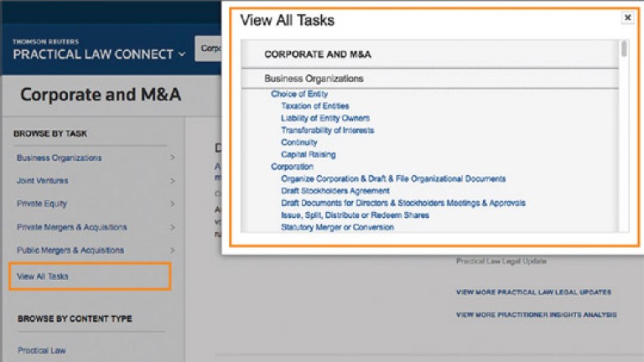
Task: Expand the Private Equity sidebar chevron
Action: (x=172, y=204)
